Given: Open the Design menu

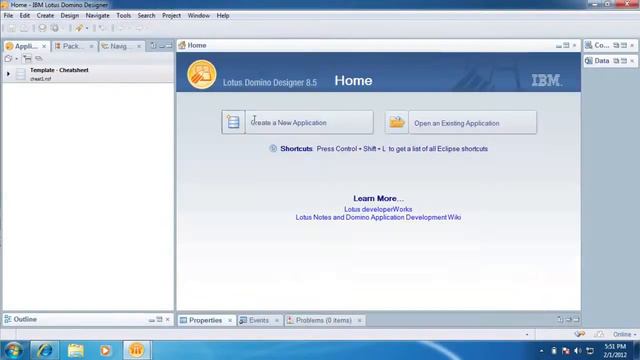Looking at the screenshot, I should 70,16.
